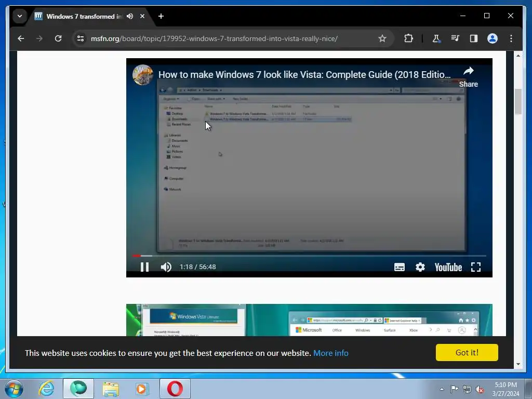The width and height of the screenshot is (532, 399).
Task: Bookmark this page with star icon
Action: (x=382, y=38)
